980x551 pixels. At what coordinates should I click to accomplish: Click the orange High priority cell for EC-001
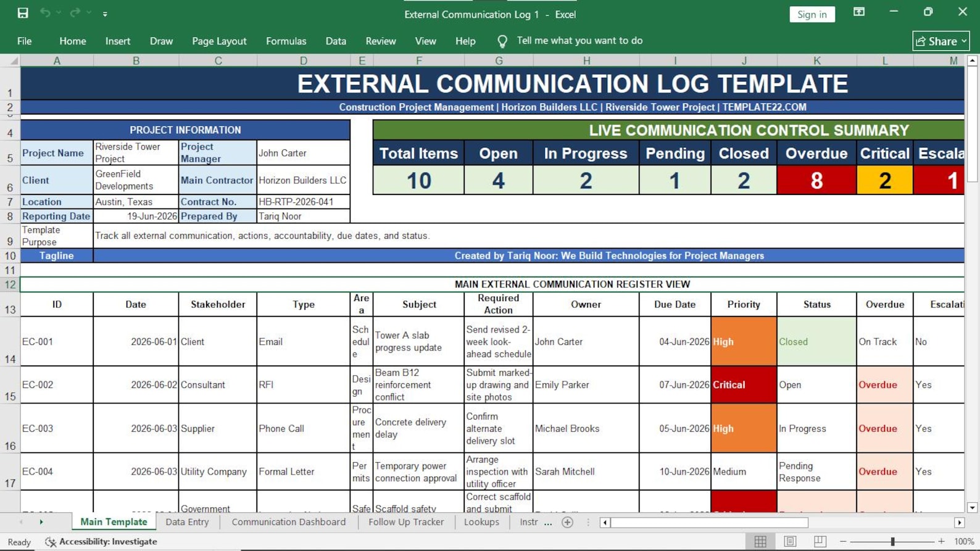click(x=744, y=341)
